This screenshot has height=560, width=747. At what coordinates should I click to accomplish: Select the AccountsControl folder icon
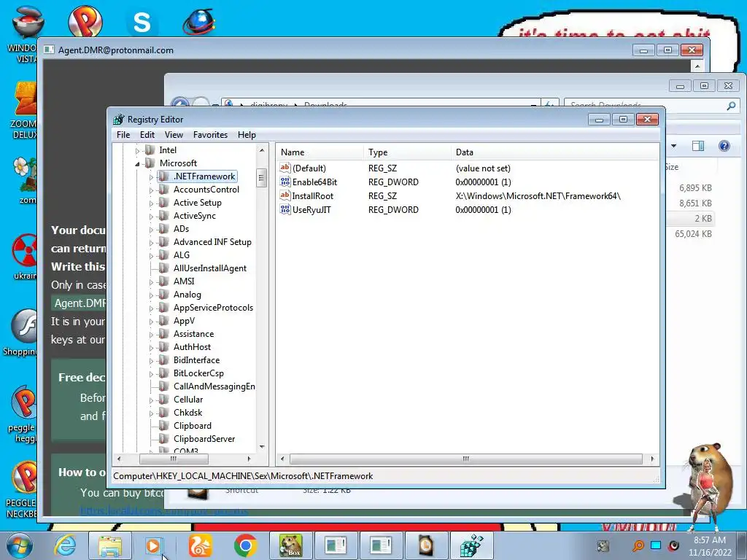click(163, 190)
